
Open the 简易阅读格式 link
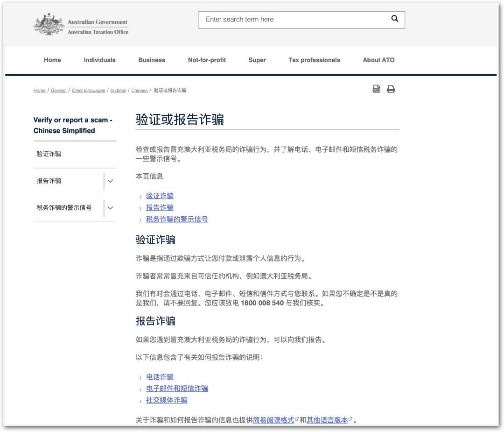click(273, 420)
